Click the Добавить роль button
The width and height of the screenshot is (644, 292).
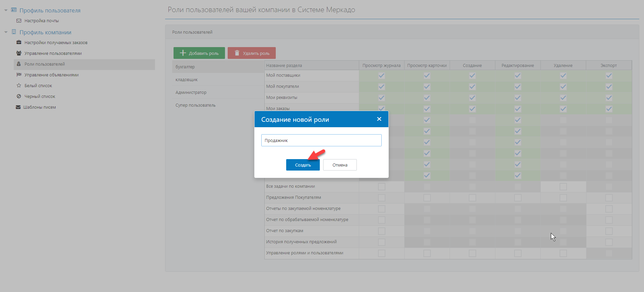[199, 53]
